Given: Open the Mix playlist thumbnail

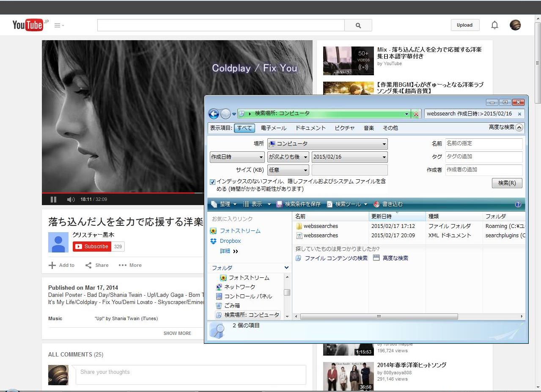Looking at the screenshot, I should coord(349,61).
